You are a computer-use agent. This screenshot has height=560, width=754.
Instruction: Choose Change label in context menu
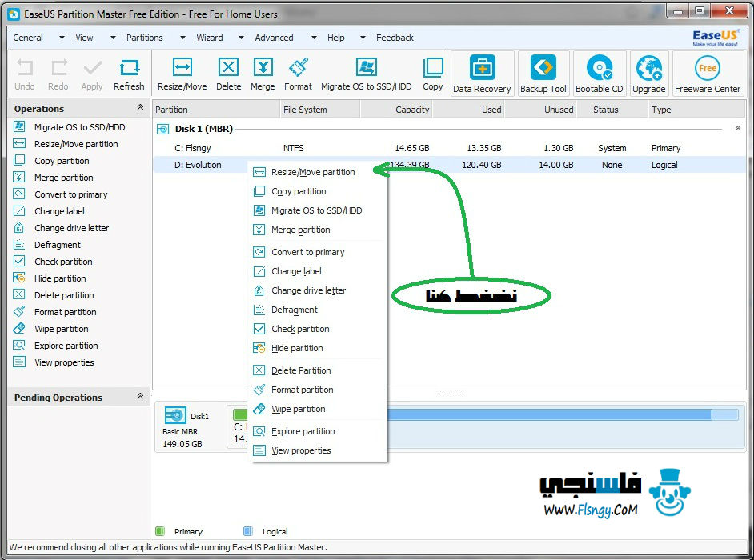coord(318,271)
